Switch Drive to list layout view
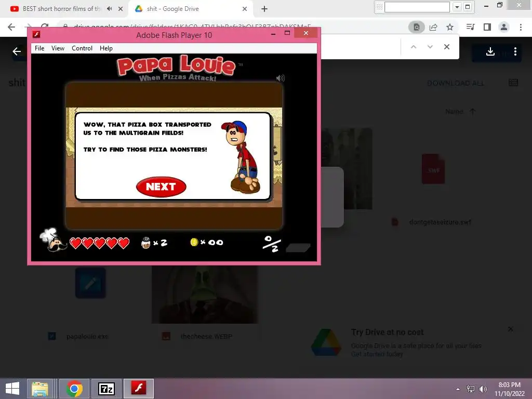 [513, 83]
